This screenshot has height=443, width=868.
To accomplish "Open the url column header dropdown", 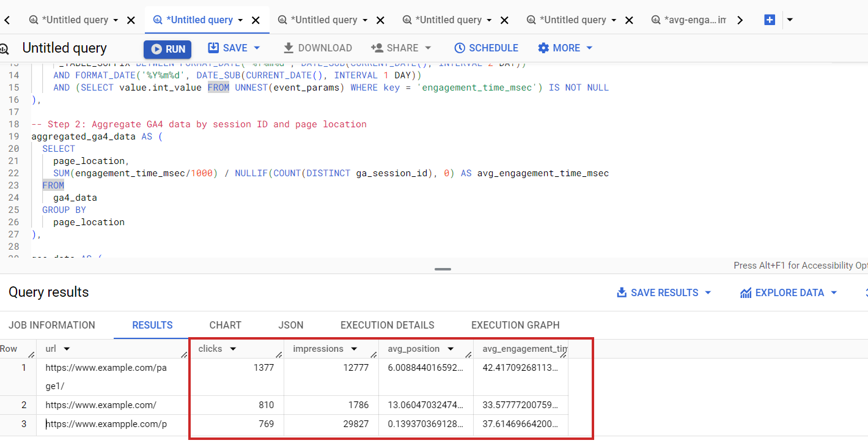I will (x=66, y=348).
